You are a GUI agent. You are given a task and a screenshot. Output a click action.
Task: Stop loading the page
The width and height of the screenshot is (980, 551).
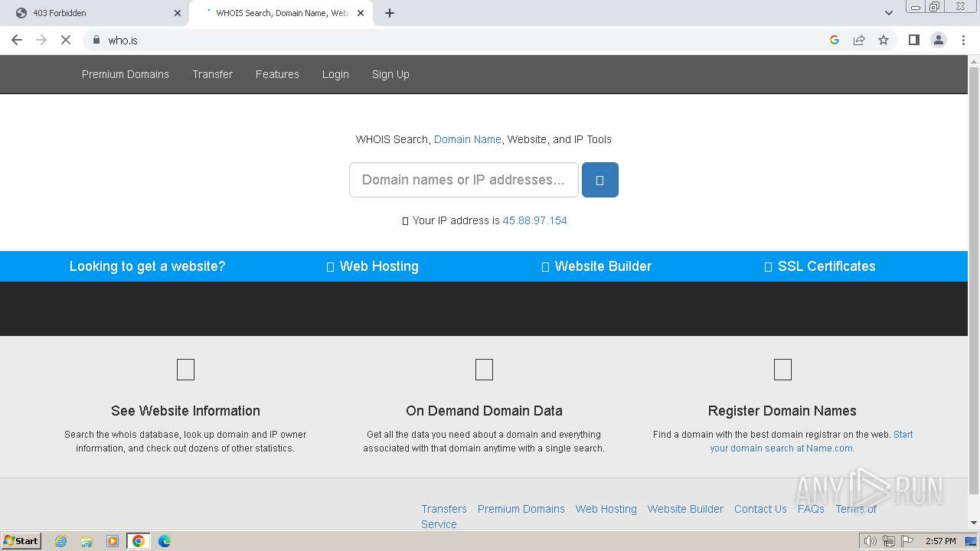tap(66, 40)
